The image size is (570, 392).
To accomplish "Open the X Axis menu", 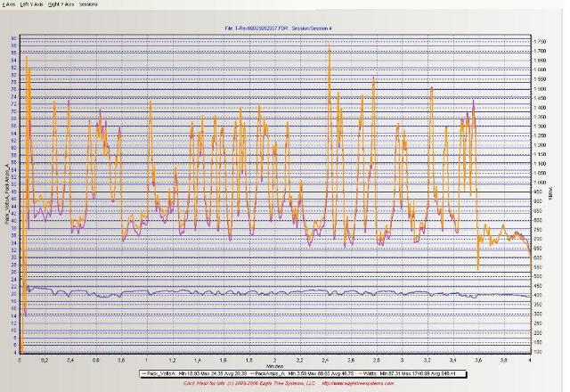I will pos(9,4).
